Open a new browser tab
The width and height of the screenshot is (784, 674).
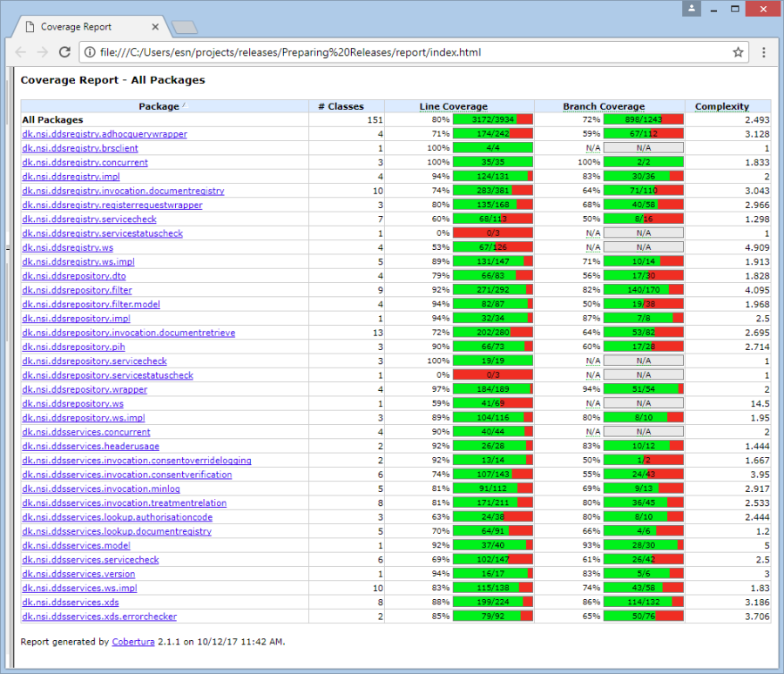point(184,27)
